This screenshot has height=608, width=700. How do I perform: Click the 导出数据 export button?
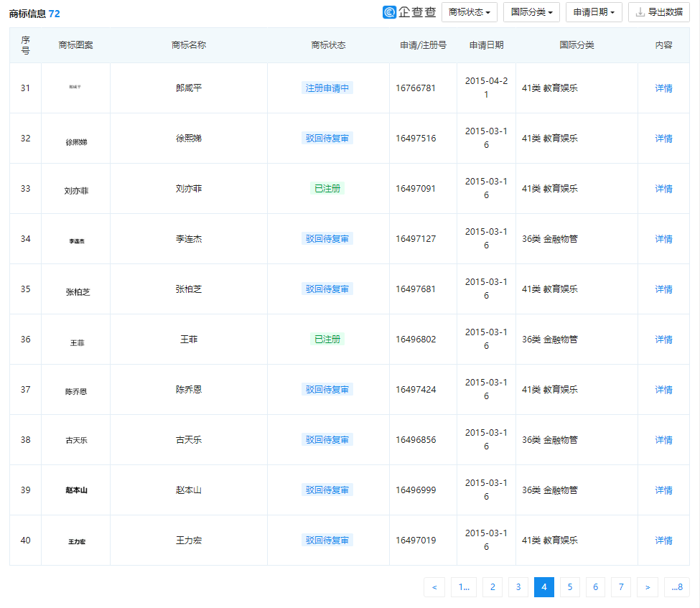click(659, 12)
